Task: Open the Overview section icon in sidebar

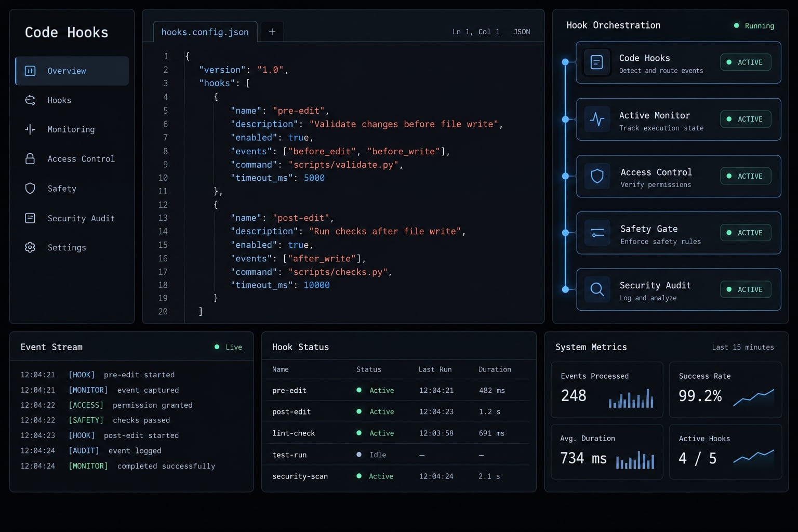Action: tap(30, 71)
